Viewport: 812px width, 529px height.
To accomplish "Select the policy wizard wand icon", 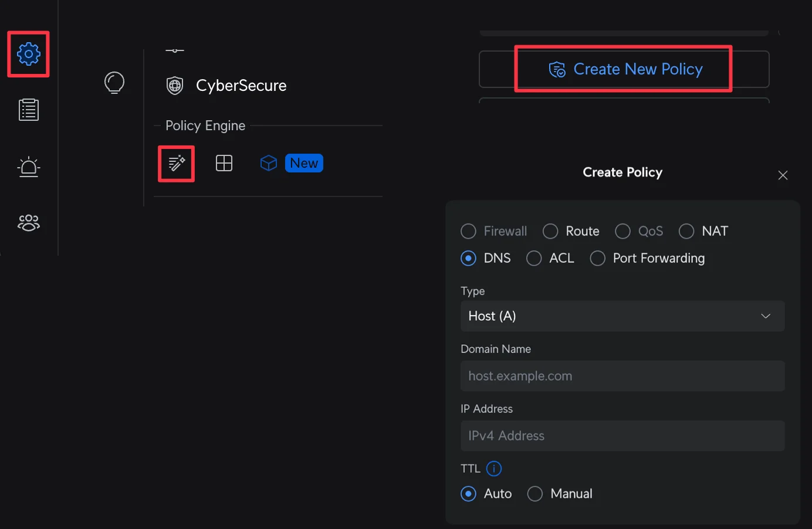I will coord(176,163).
